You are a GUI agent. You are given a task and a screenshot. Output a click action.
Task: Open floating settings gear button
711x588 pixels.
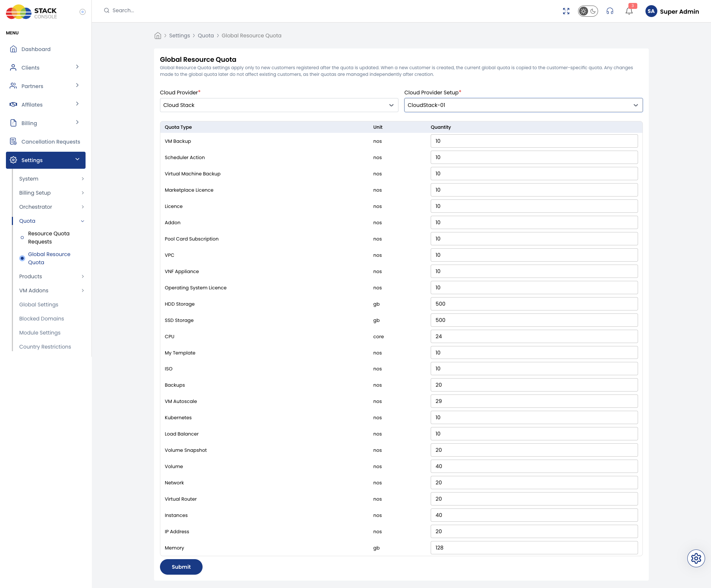696,558
